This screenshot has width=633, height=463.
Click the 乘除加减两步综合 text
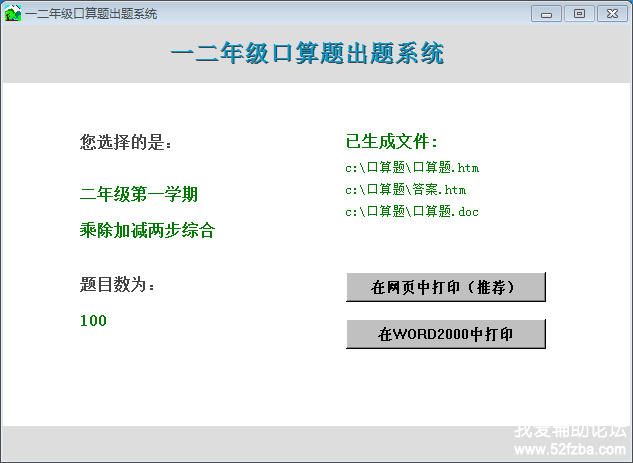pos(147,231)
